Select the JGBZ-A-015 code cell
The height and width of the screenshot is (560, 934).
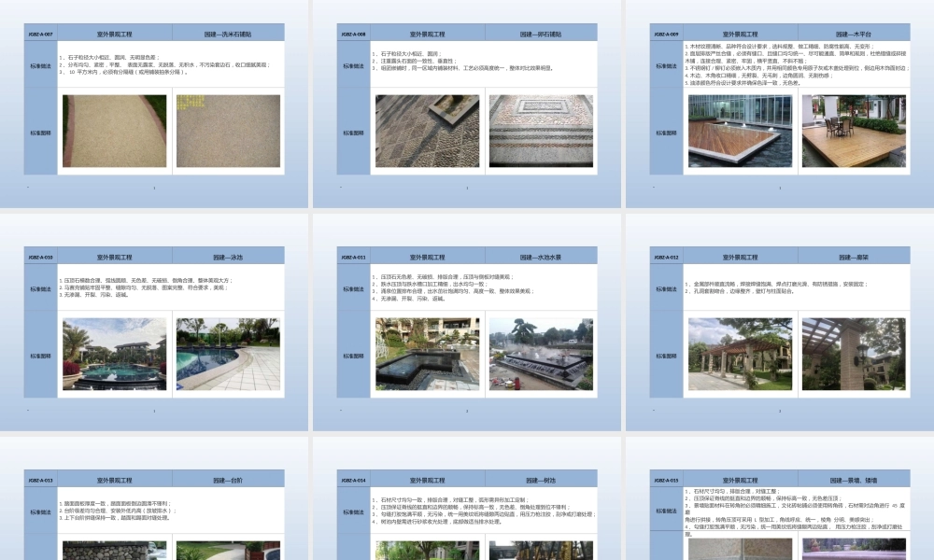[x=666, y=480]
